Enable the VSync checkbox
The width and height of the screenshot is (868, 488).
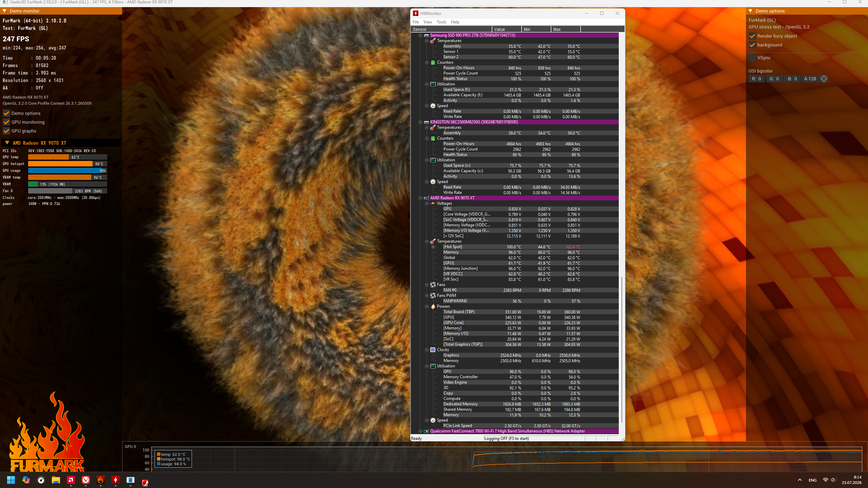coord(752,58)
